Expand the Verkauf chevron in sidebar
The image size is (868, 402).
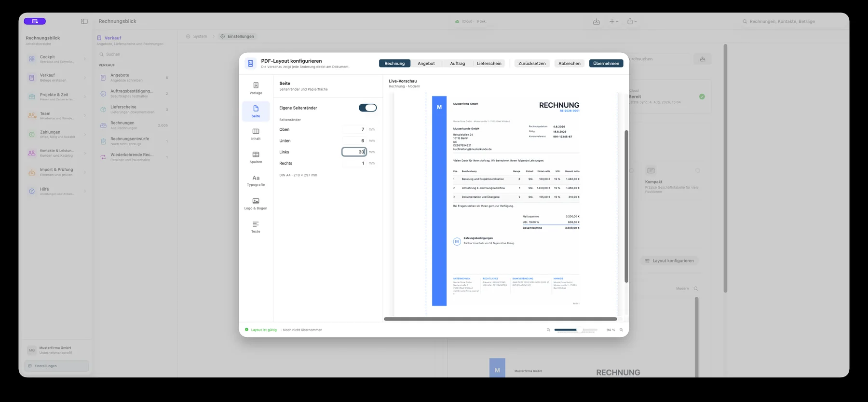(85, 78)
